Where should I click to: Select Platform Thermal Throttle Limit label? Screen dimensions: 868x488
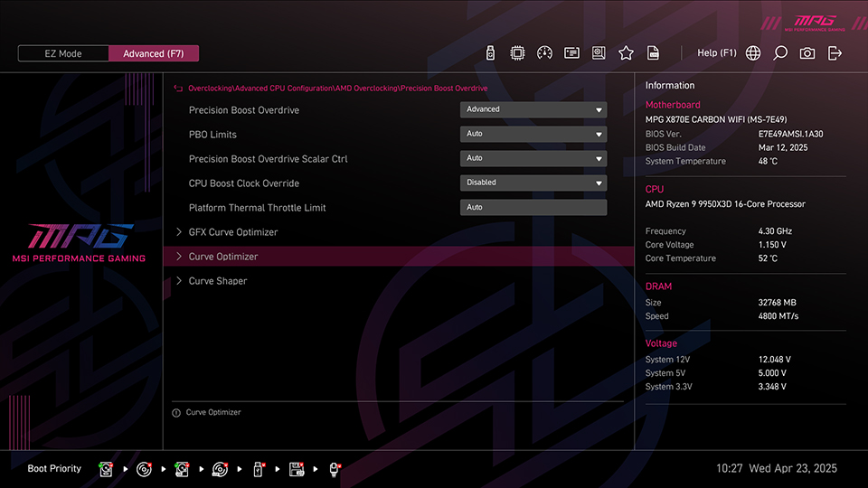[257, 208]
